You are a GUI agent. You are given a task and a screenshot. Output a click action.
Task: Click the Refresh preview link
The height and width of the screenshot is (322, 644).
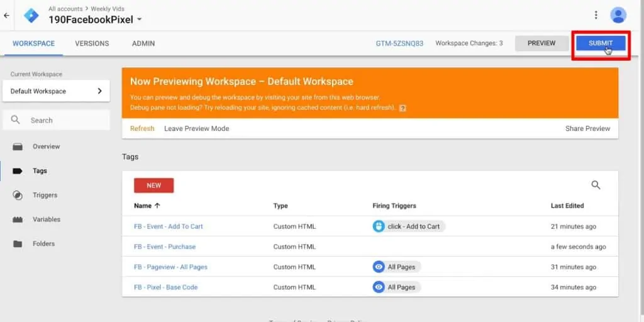(142, 128)
